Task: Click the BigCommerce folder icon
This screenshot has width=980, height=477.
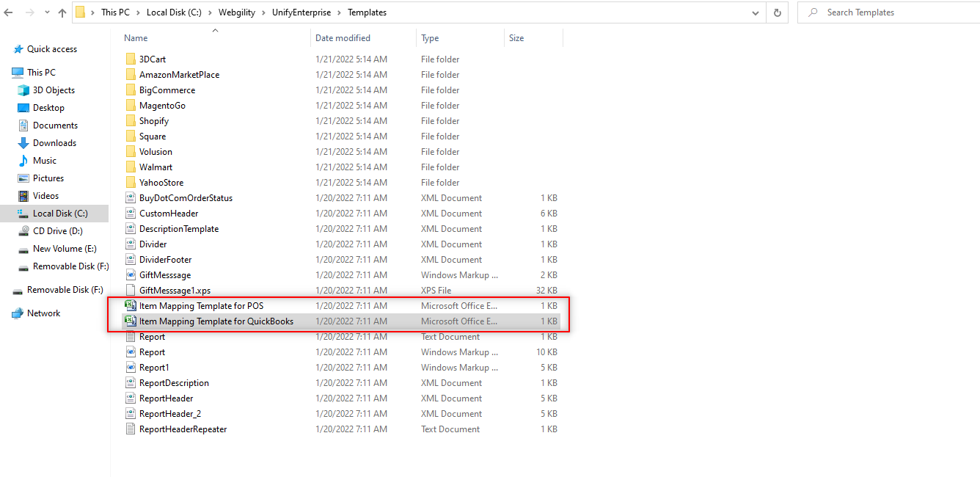Action: (130, 90)
